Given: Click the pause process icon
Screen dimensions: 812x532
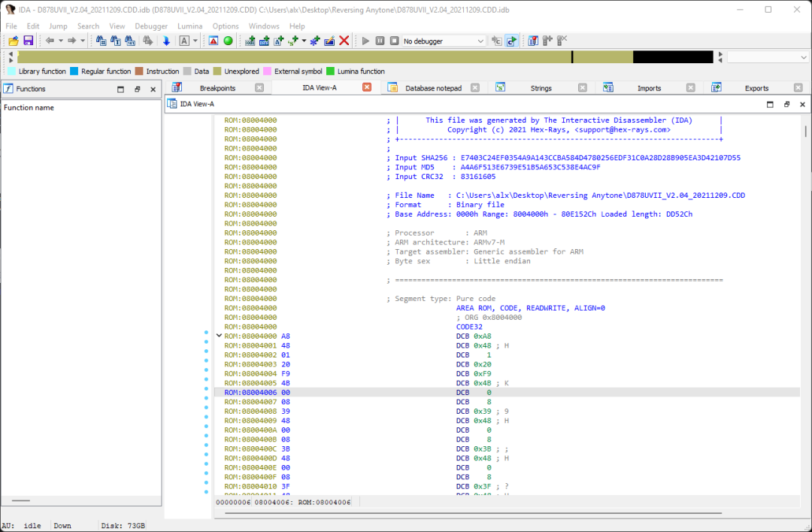Looking at the screenshot, I should [x=380, y=41].
